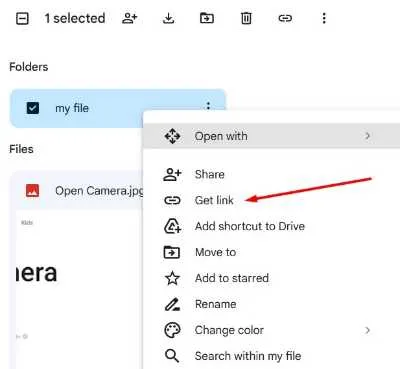
Task: Select the 'my file' folder name
Action: click(x=72, y=108)
